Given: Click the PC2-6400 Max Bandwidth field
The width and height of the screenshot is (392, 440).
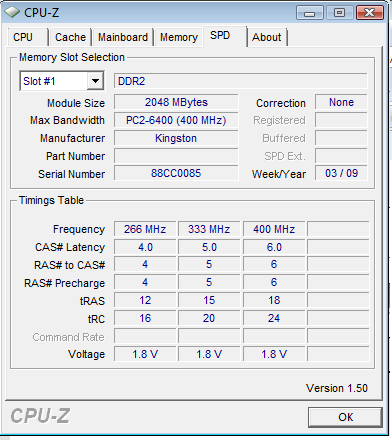Looking at the screenshot, I should coord(176,120).
